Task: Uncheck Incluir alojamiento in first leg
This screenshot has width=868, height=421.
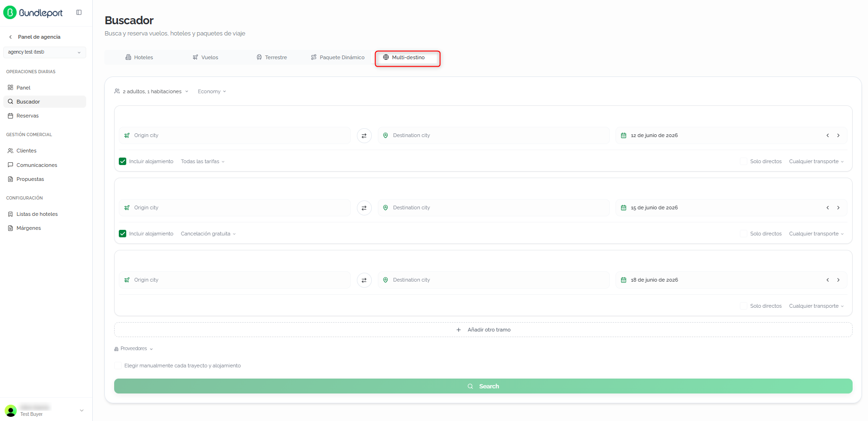Action: (x=123, y=161)
